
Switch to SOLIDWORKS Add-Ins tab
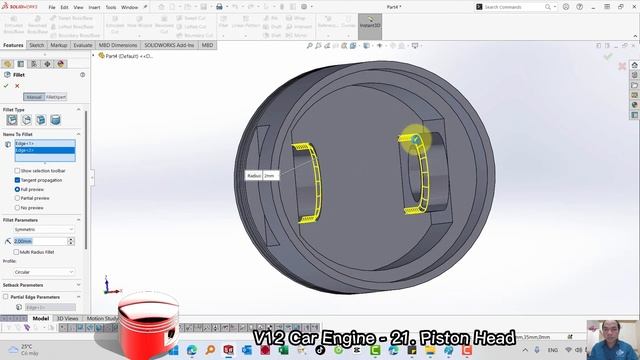tap(169, 45)
